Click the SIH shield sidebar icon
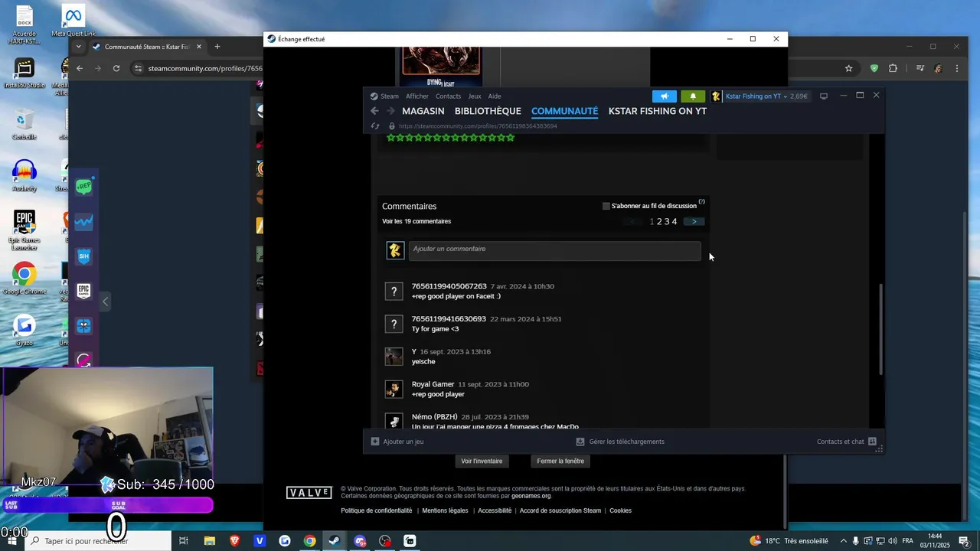Image resolution: width=980 pixels, height=551 pixels. [x=83, y=256]
